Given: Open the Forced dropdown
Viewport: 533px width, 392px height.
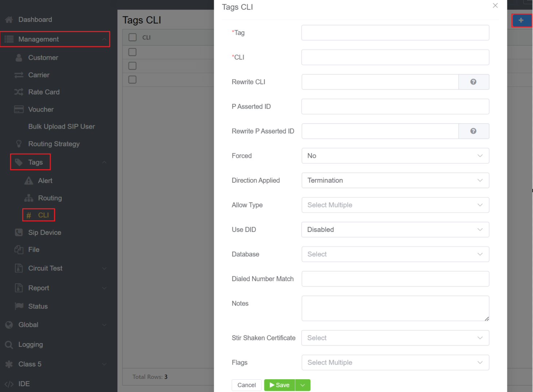Looking at the screenshot, I should coord(395,156).
